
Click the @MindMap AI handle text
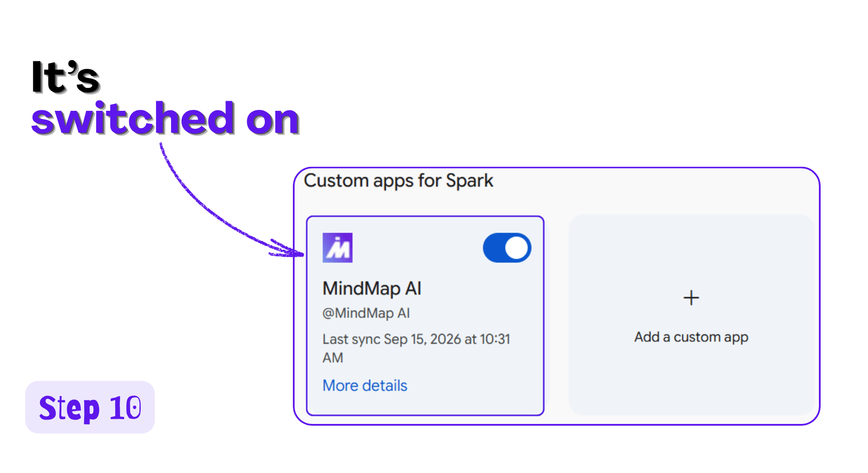pos(366,313)
